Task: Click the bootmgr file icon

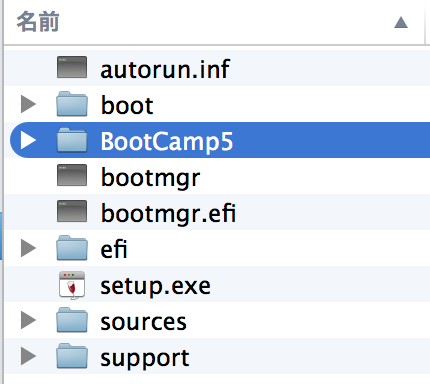Action: [72, 175]
